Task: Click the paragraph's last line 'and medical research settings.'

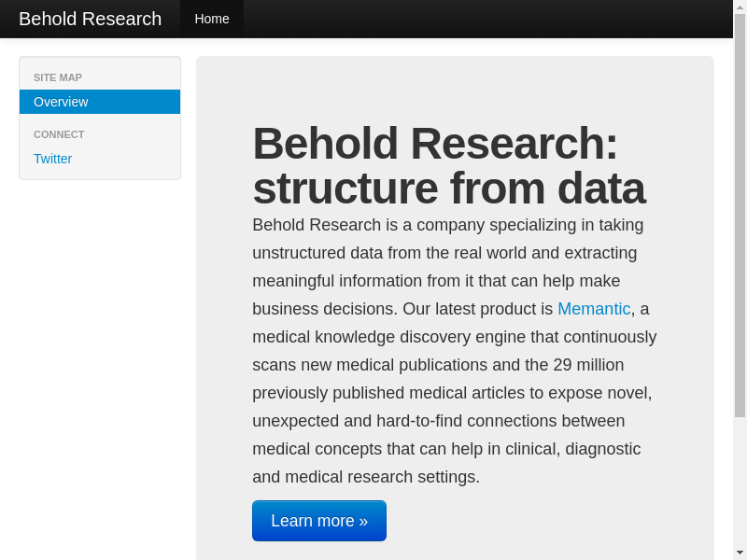Action: tap(366, 477)
